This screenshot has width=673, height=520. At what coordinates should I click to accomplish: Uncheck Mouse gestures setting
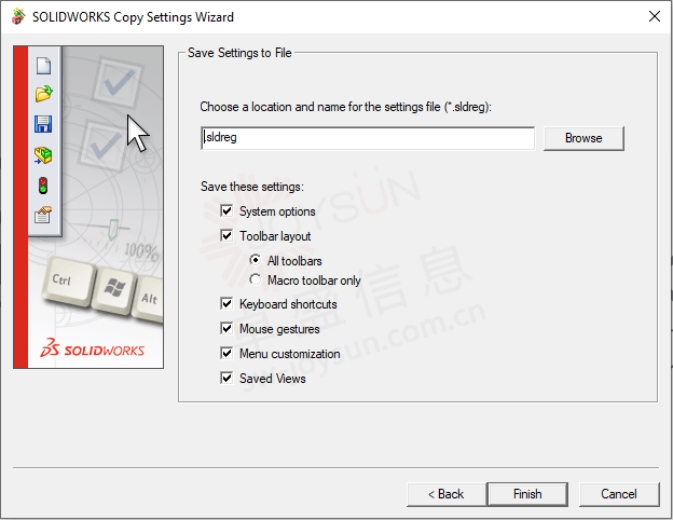[x=226, y=328]
